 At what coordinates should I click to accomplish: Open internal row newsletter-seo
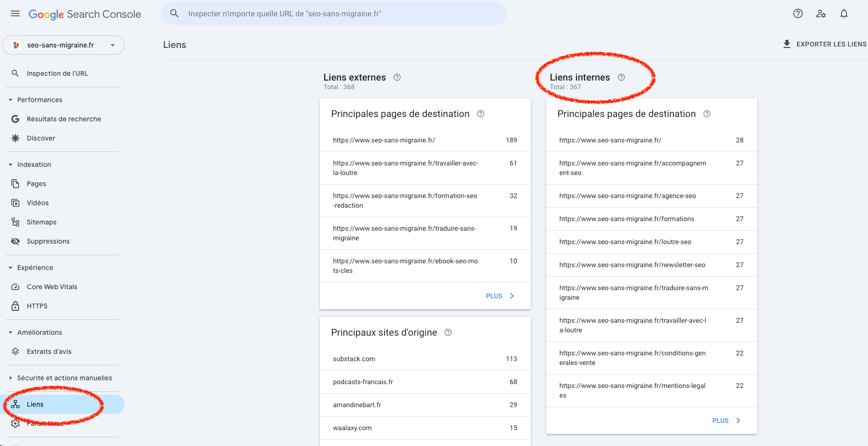click(x=652, y=265)
